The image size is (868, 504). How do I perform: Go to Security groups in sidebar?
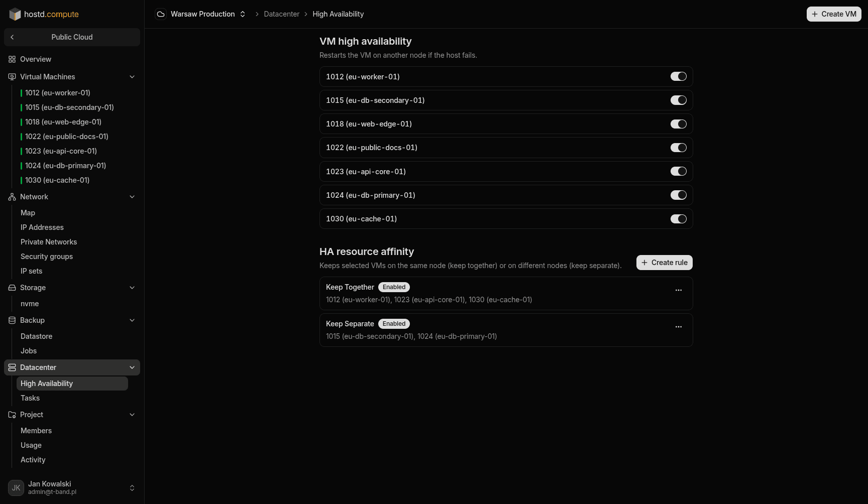[x=72, y=257]
